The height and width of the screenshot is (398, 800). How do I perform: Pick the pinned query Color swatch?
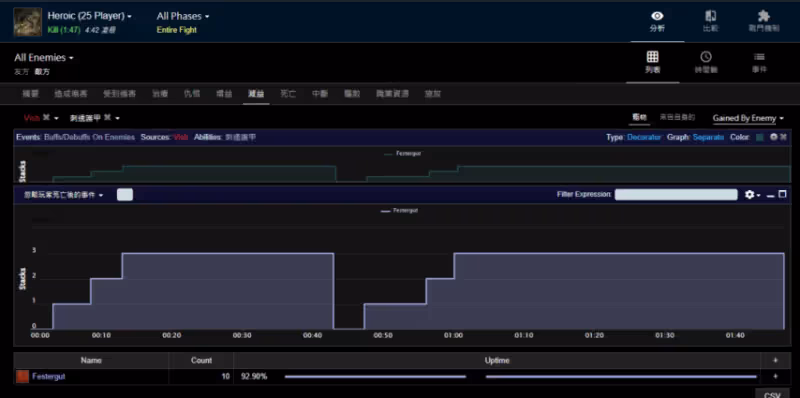[760, 137]
